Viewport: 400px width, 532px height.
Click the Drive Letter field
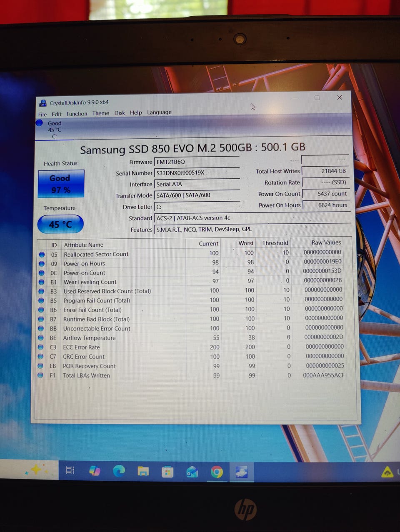pos(197,207)
